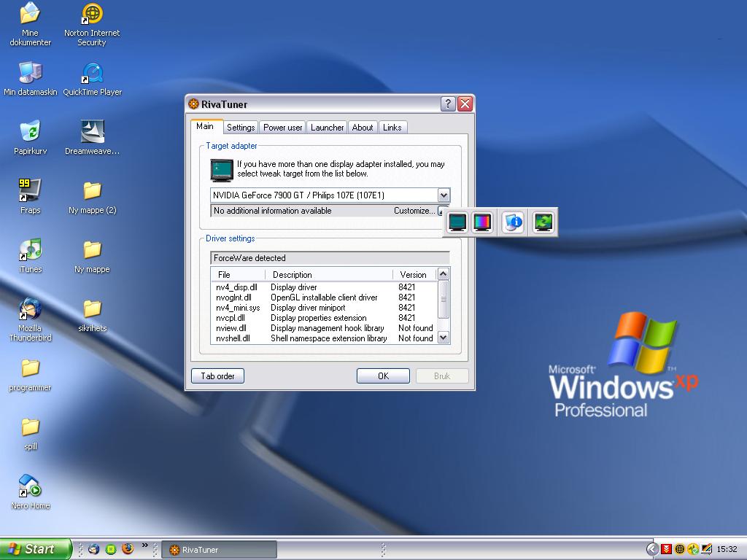The width and height of the screenshot is (747, 560).
Task: Select the nvshell.dll row
Action: [x=324, y=338]
